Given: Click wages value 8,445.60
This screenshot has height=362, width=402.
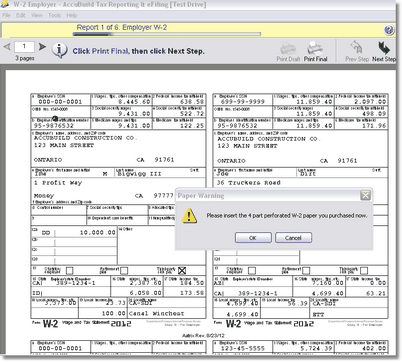Looking at the screenshot, I should 134,102.
